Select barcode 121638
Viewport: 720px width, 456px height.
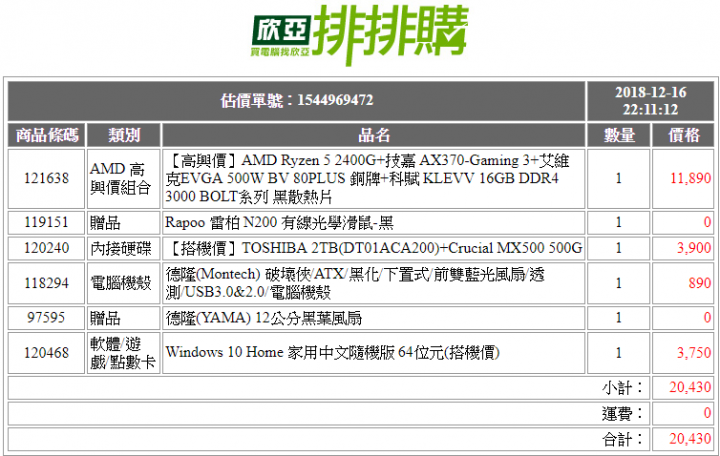pyautogui.click(x=46, y=178)
